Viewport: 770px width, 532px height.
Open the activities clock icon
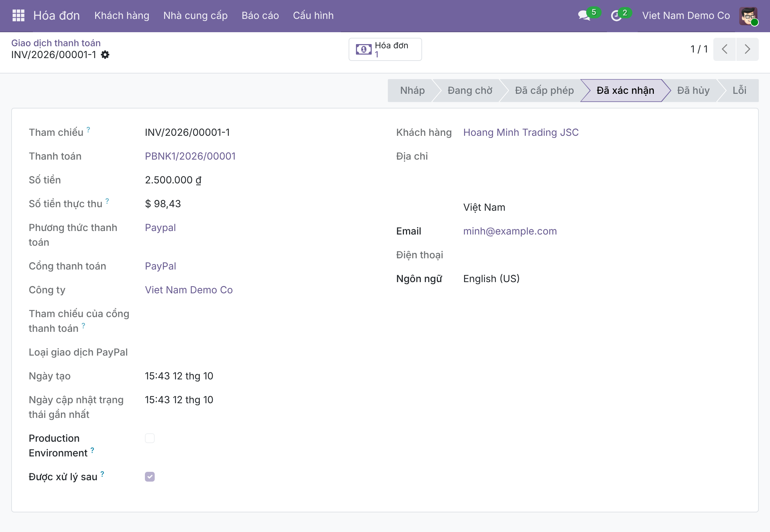pos(616,15)
